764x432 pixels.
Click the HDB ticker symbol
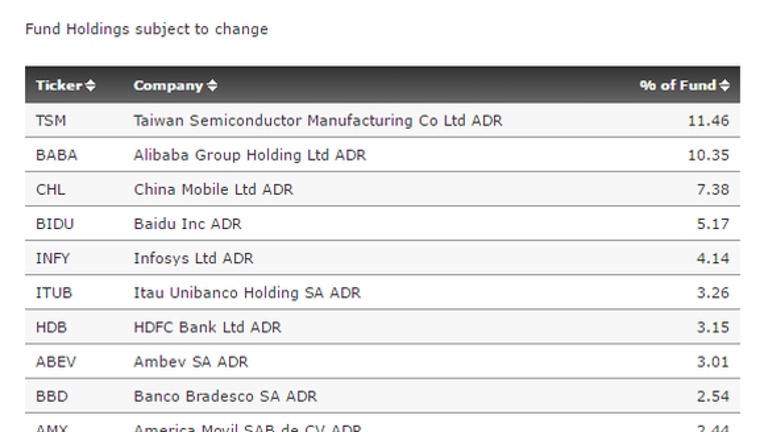(x=51, y=327)
